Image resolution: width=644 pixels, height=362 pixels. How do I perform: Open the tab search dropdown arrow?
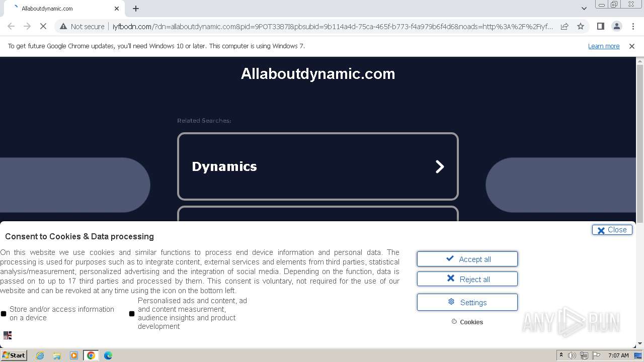click(x=584, y=9)
